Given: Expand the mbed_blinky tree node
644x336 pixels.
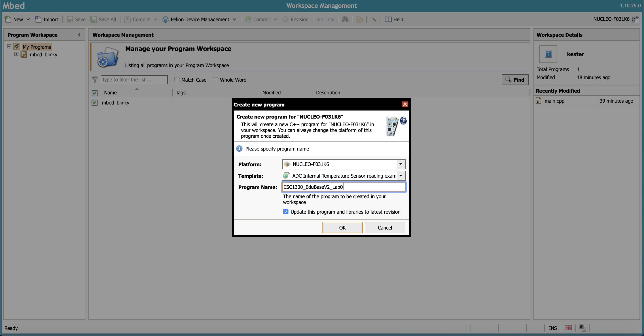Looking at the screenshot, I should pyautogui.click(x=16, y=54).
